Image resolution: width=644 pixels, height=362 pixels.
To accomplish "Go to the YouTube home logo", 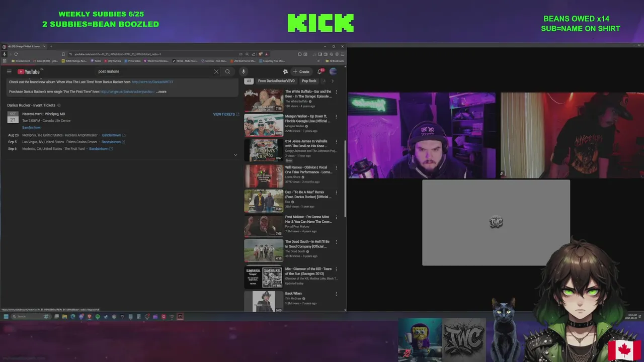I will [29, 71].
